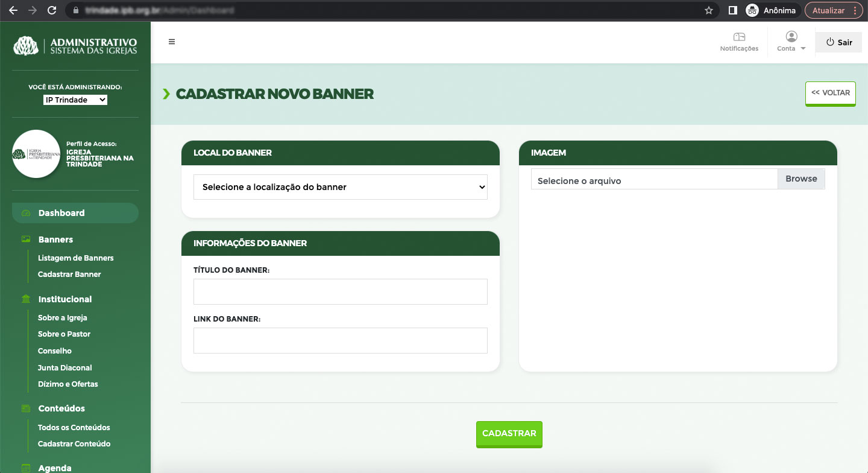
Task: Click the Institucional building icon
Action: point(26,299)
